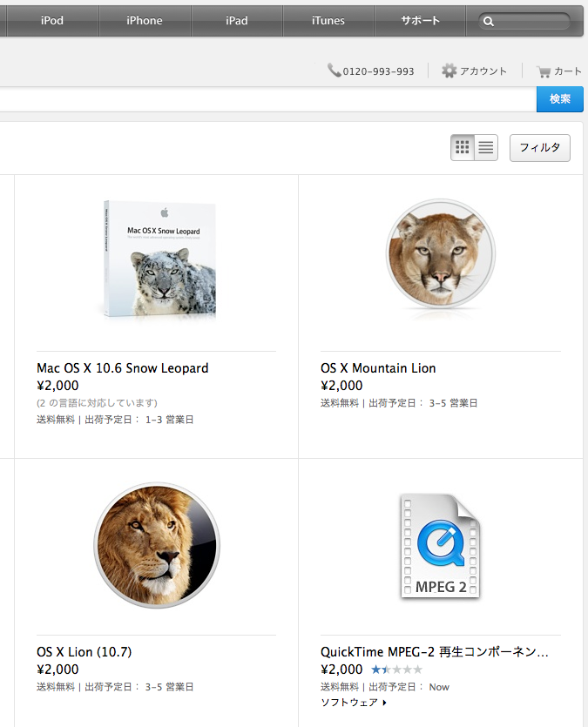Viewport: 588px width, 727px height.
Task: Click the Mountain Lion round icon
Action: (441, 253)
